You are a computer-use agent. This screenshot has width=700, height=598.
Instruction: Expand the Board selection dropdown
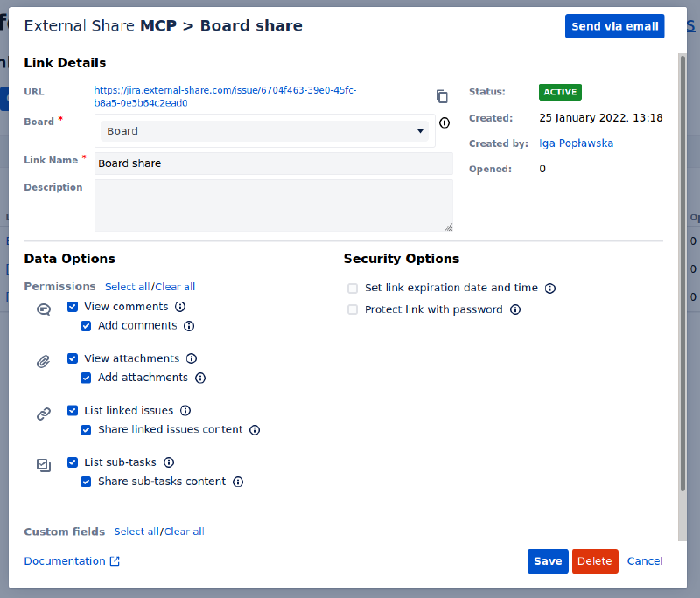pos(264,131)
